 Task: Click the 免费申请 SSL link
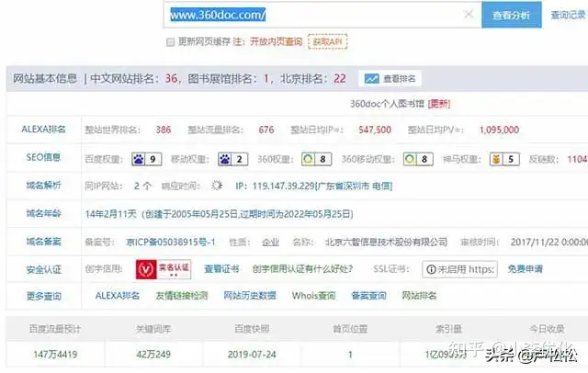525,269
